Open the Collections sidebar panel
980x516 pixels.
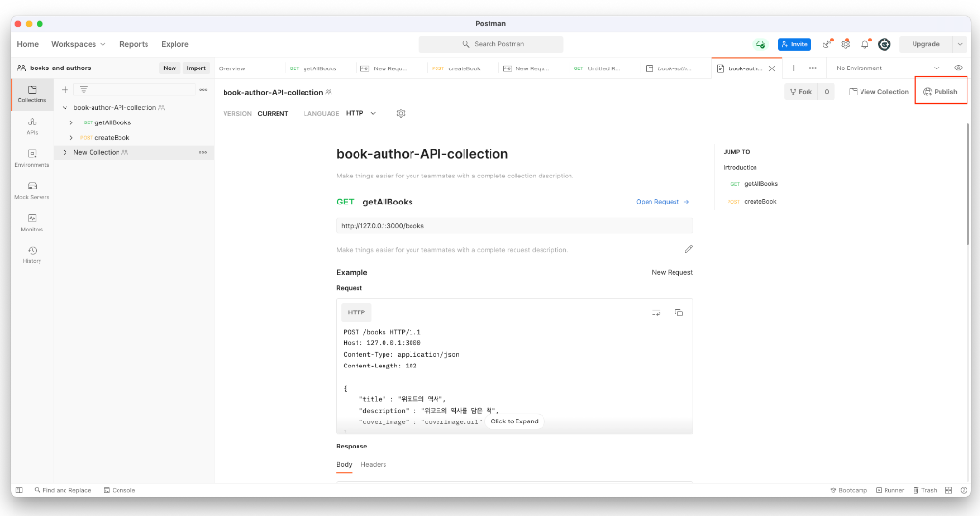click(x=32, y=94)
